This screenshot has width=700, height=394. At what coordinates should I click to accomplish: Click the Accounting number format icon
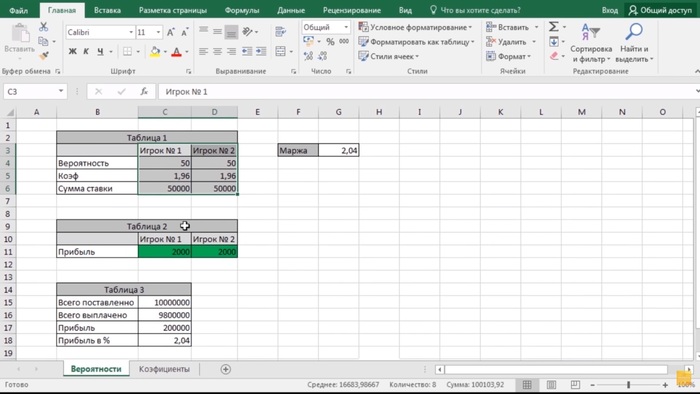pyautogui.click(x=308, y=41)
